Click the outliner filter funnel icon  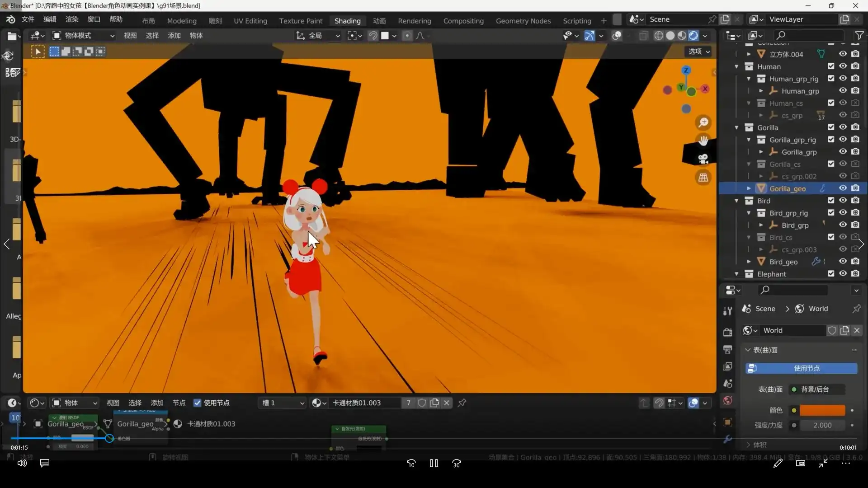tap(859, 35)
